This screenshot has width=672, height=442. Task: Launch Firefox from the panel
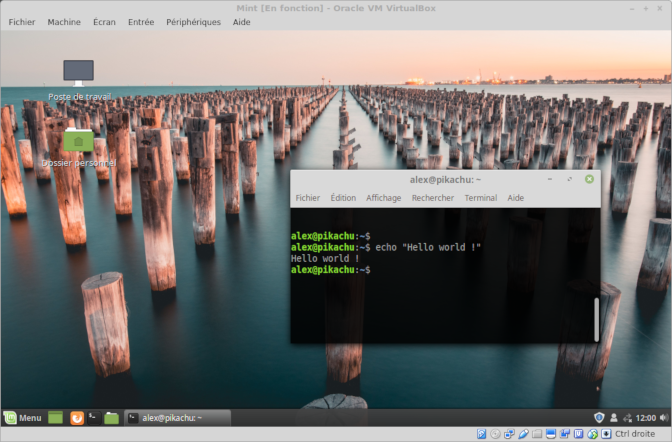pyautogui.click(x=77, y=417)
